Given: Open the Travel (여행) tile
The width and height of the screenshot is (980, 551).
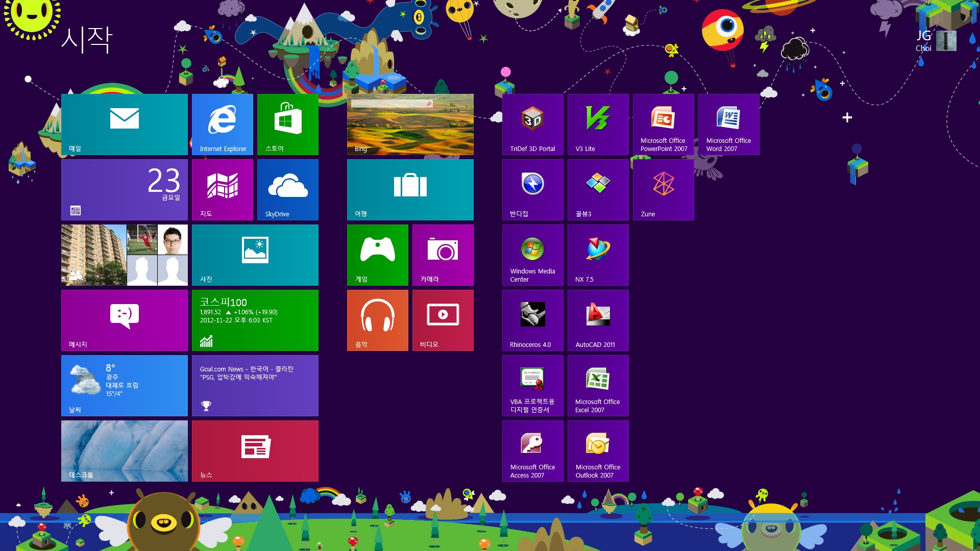Looking at the screenshot, I should point(410,190).
